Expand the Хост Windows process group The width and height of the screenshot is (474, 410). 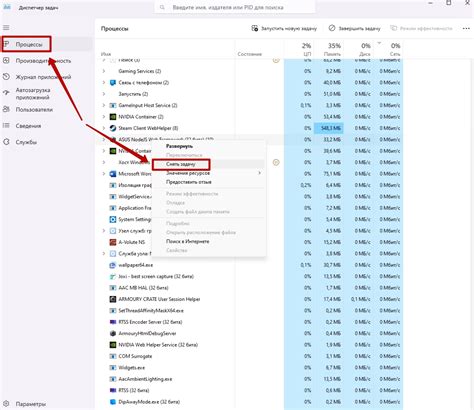coord(104,162)
